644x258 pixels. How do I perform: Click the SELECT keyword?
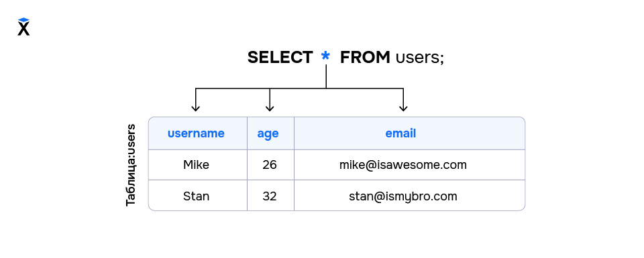pyautogui.click(x=280, y=58)
